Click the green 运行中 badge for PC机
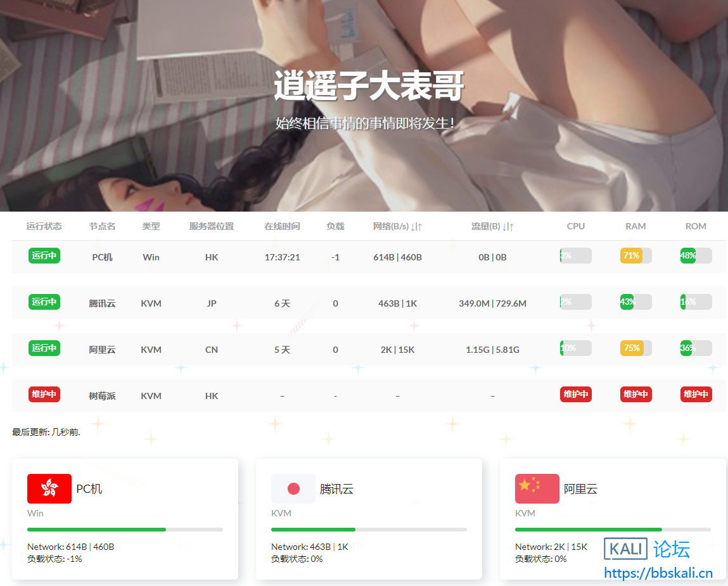The image size is (728, 586). coord(44,256)
